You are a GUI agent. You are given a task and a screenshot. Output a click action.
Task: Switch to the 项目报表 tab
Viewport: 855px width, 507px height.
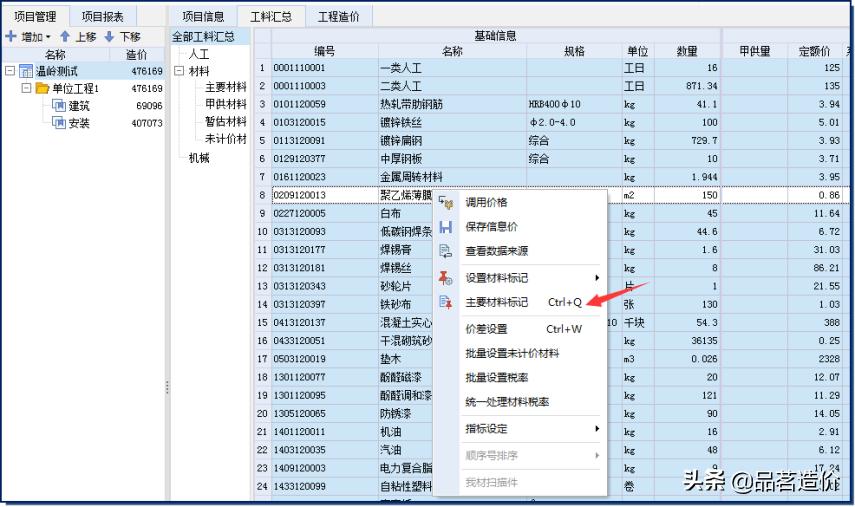pos(103,17)
